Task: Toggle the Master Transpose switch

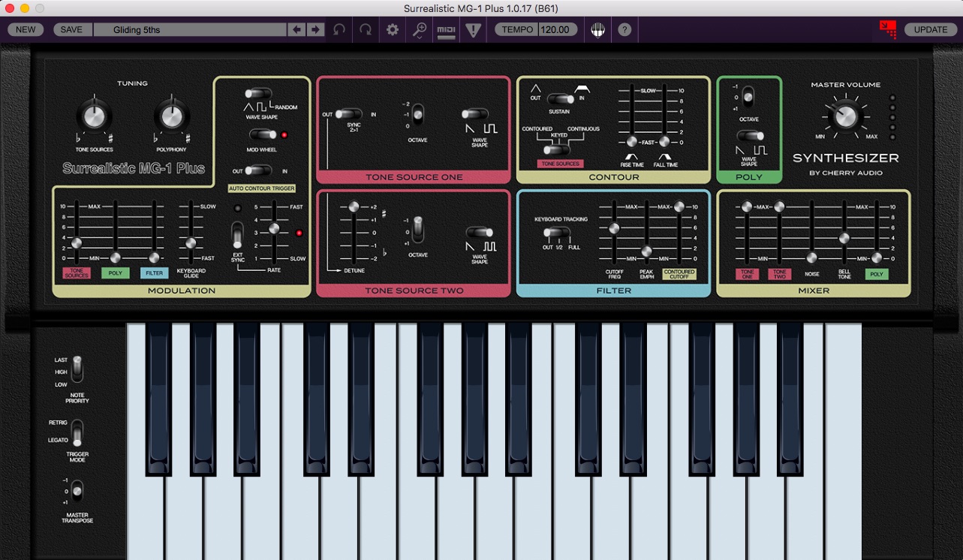Action: coord(77,492)
